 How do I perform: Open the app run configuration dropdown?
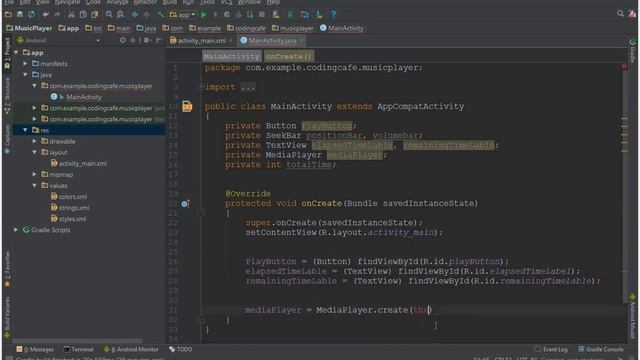[x=182, y=15]
